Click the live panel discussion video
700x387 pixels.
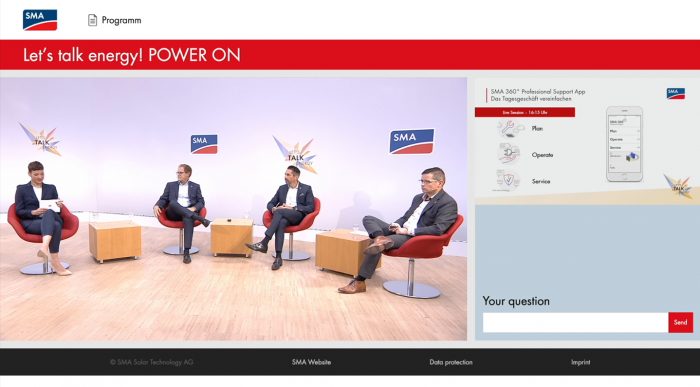click(233, 209)
